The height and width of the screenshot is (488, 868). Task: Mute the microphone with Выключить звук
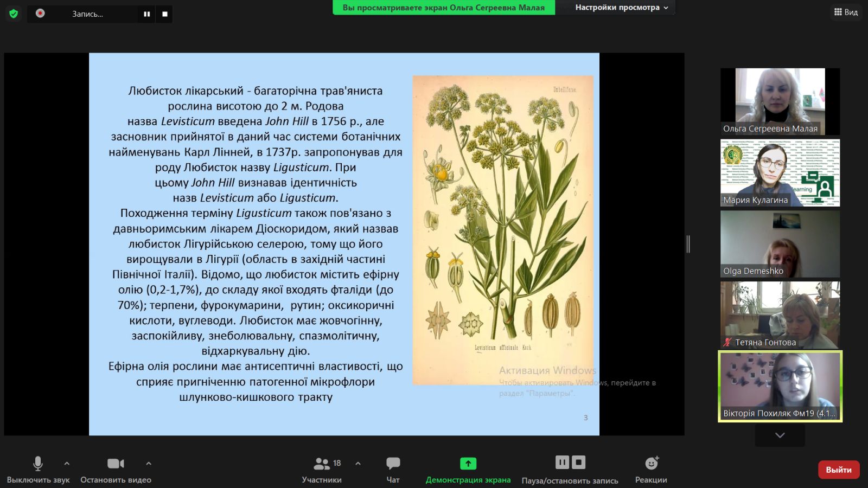(x=38, y=470)
